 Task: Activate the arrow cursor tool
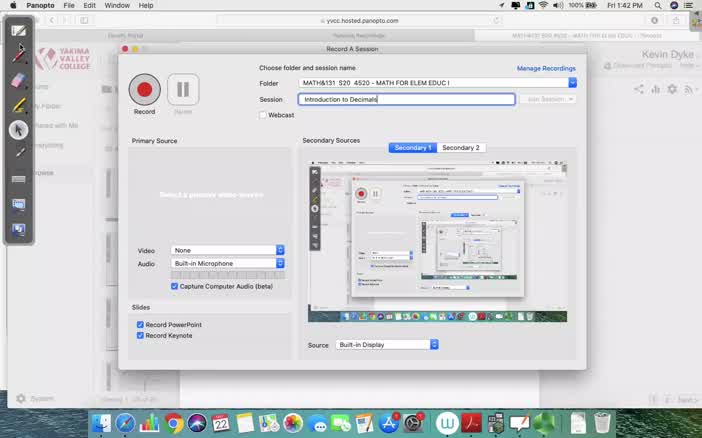18,129
